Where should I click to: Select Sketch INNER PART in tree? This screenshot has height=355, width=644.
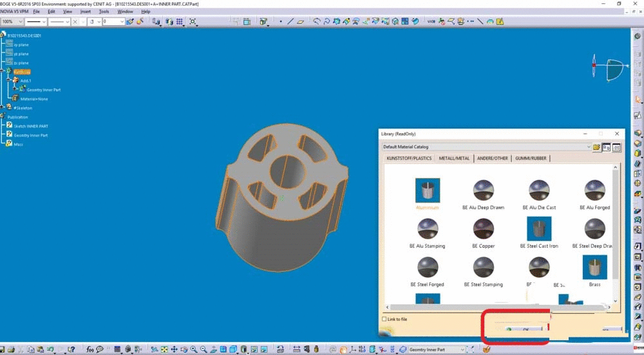tap(31, 126)
